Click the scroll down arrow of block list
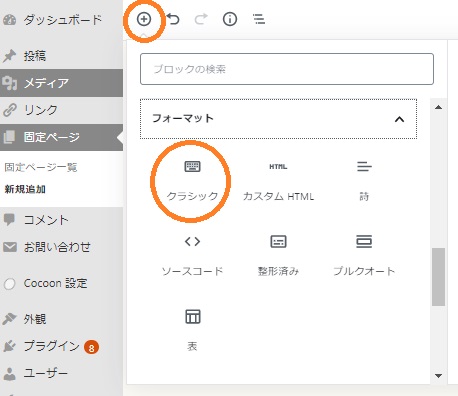The width and height of the screenshot is (458, 396). 439,376
